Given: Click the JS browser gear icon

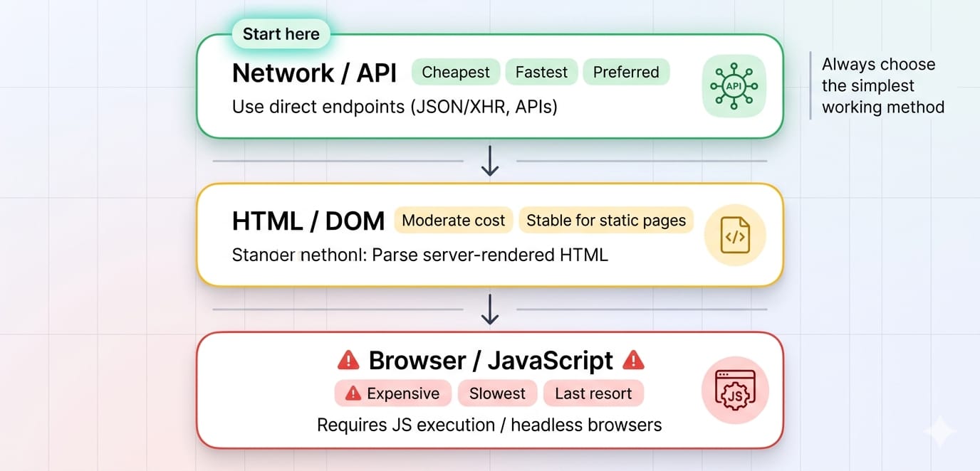Looking at the screenshot, I should [734, 390].
